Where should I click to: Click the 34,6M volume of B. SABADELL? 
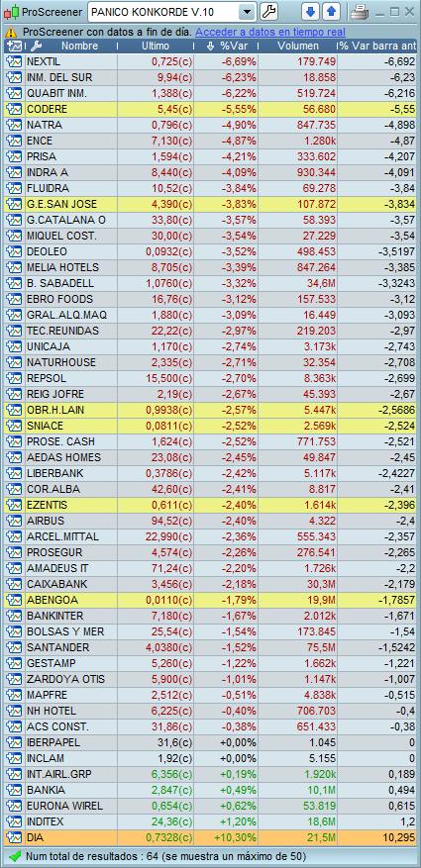tap(321, 283)
